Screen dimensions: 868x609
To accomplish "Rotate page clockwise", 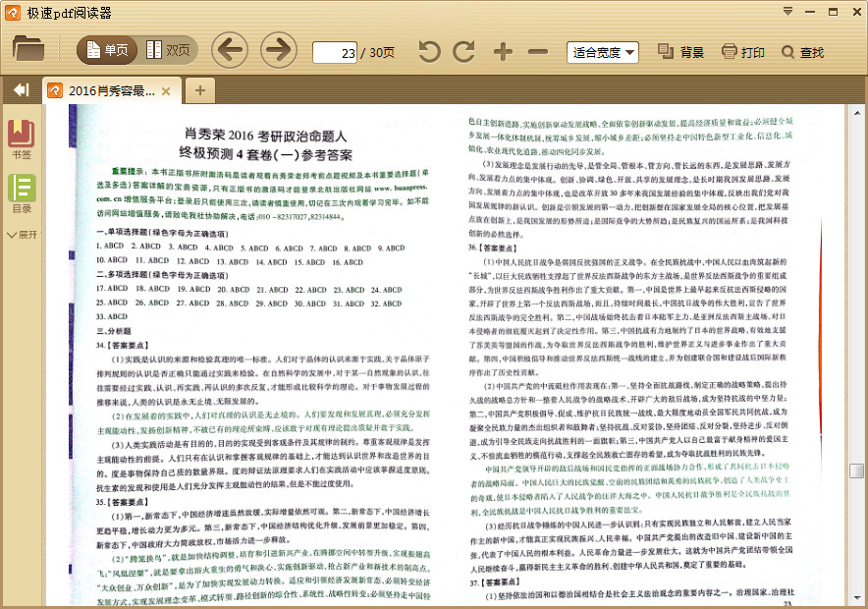I will coord(463,52).
